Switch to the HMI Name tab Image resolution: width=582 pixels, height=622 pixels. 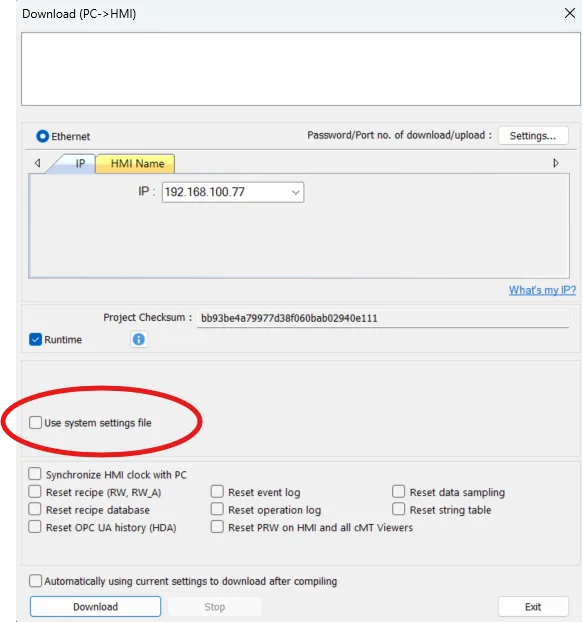pos(137,163)
